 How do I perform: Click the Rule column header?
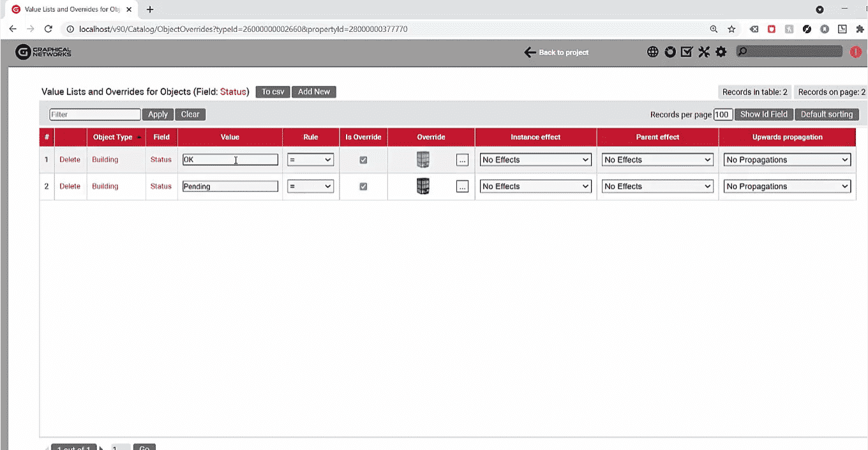pyautogui.click(x=311, y=137)
